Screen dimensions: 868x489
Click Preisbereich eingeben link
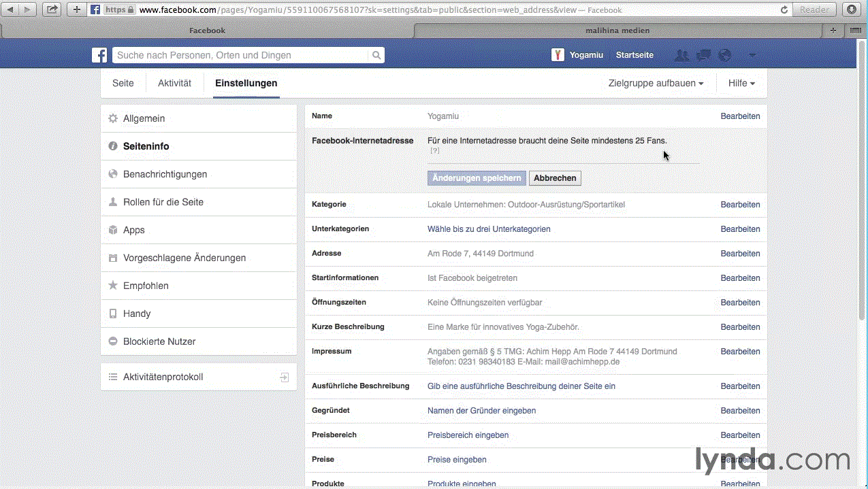[468, 435]
